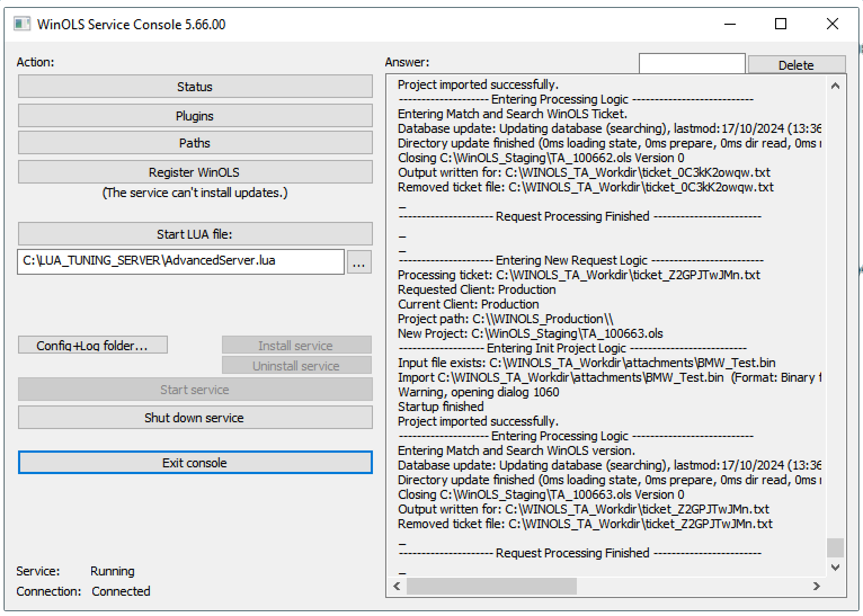The height and width of the screenshot is (616, 863).
Task: Click the LUA file path input field
Action: pyautogui.click(x=180, y=261)
